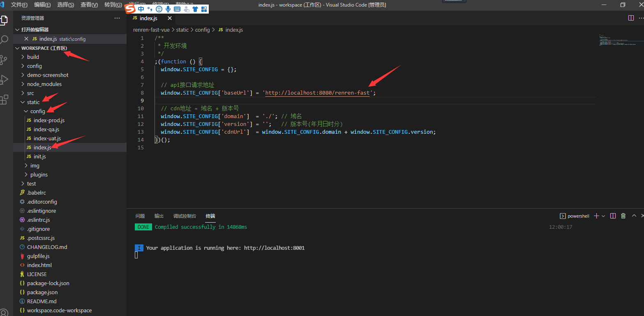Open the 选择(S) menu
The height and width of the screenshot is (316, 644).
click(x=66, y=5)
